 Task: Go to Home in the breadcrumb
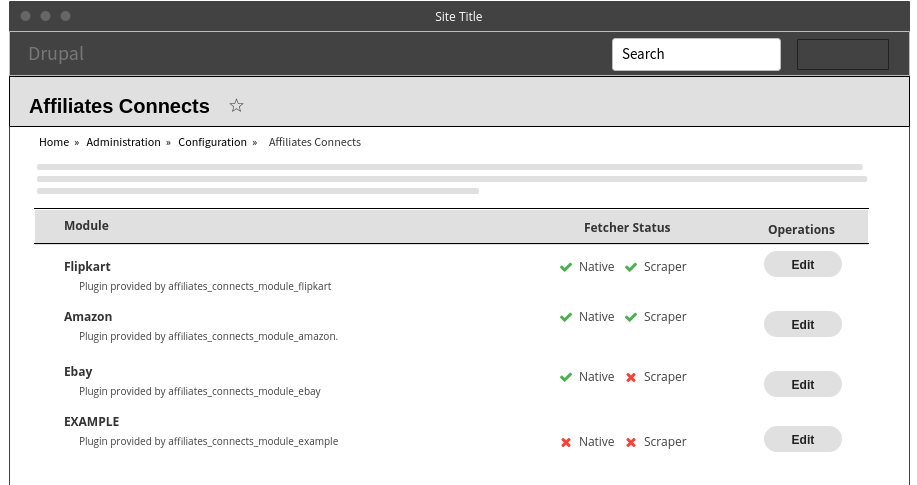coord(54,142)
